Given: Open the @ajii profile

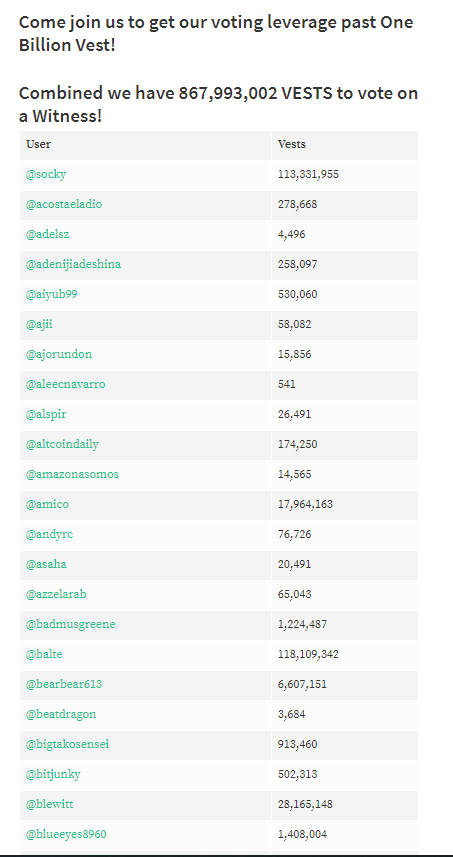Looking at the screenshot, I should tap(39, 325).
